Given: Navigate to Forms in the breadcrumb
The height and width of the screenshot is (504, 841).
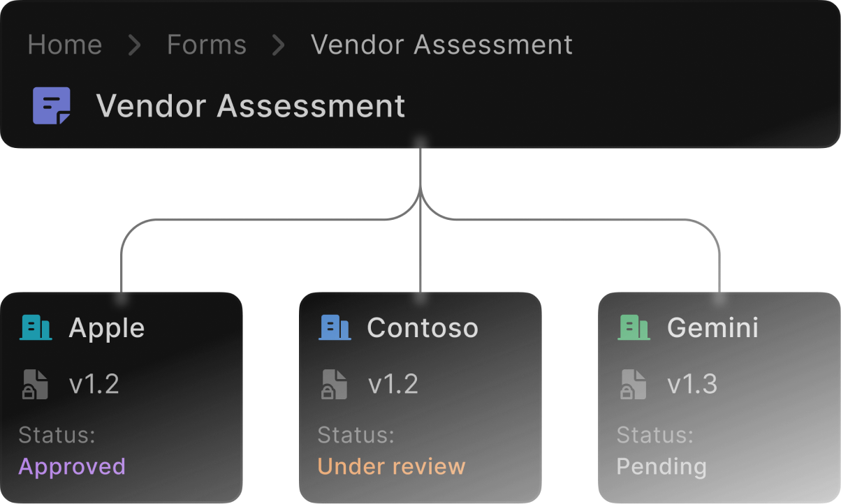Looking at the screenshot, I should click(207, 45).
